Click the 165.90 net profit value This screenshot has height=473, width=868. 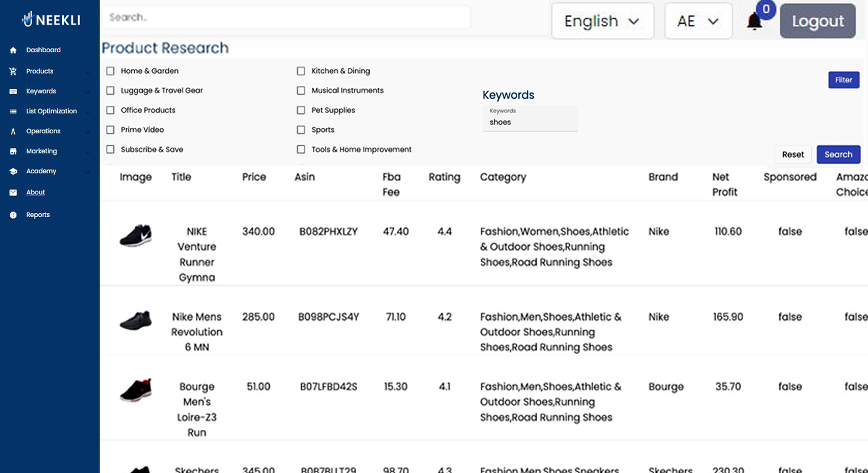(728, 317)
